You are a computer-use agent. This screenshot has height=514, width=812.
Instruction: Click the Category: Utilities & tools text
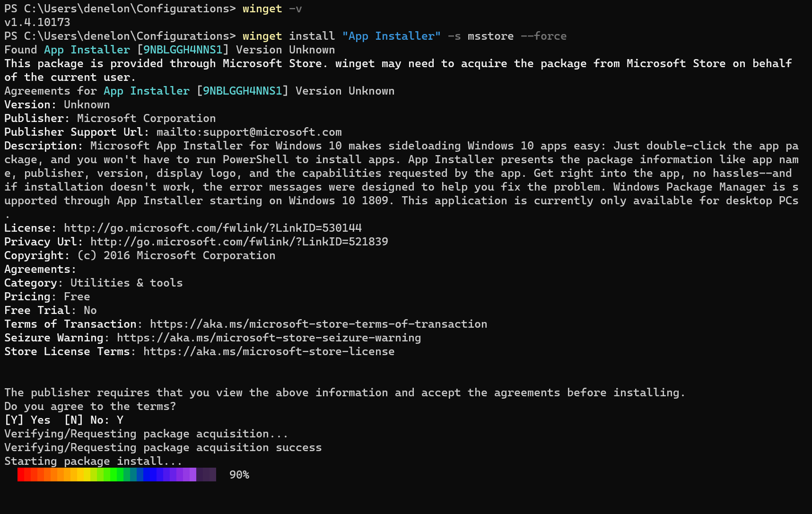point(93,282)
